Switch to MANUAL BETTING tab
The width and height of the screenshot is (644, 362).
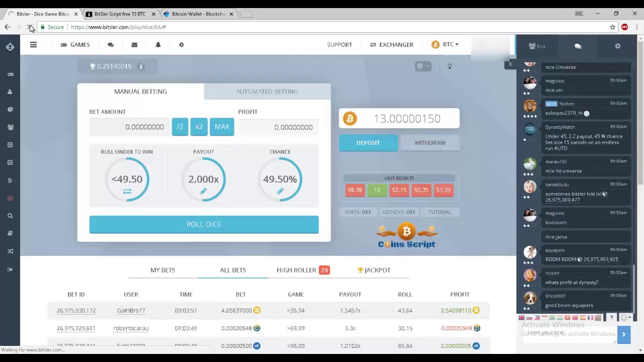[140, 92]
